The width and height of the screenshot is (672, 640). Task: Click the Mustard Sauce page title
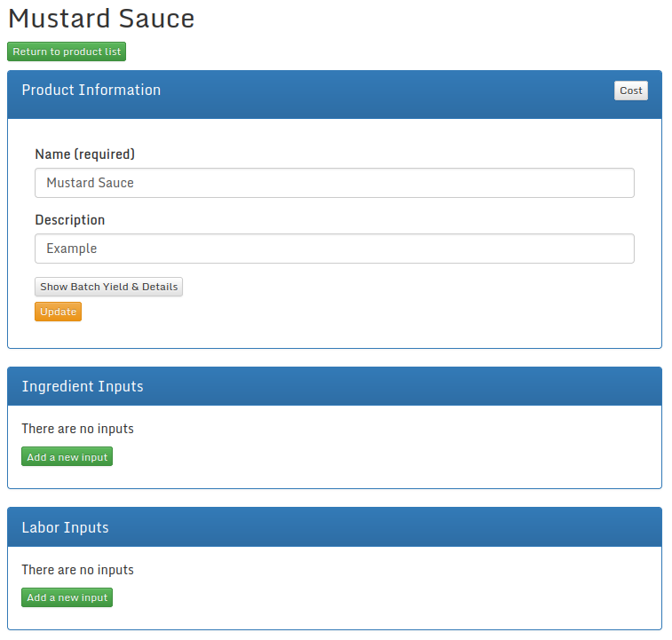coord(101,19)
